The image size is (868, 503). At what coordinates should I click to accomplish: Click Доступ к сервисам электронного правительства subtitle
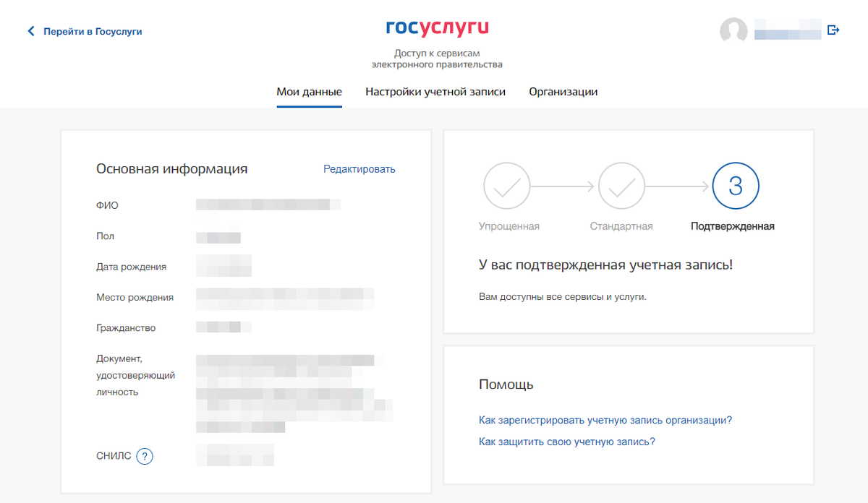pyautogui.click(x=437, y=59)
